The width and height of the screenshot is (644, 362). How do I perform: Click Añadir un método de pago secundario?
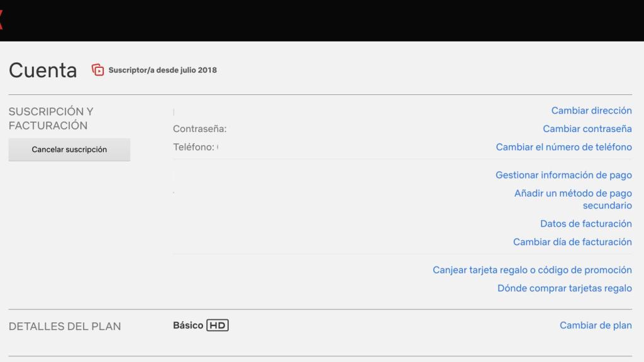(x=572, y=199)
